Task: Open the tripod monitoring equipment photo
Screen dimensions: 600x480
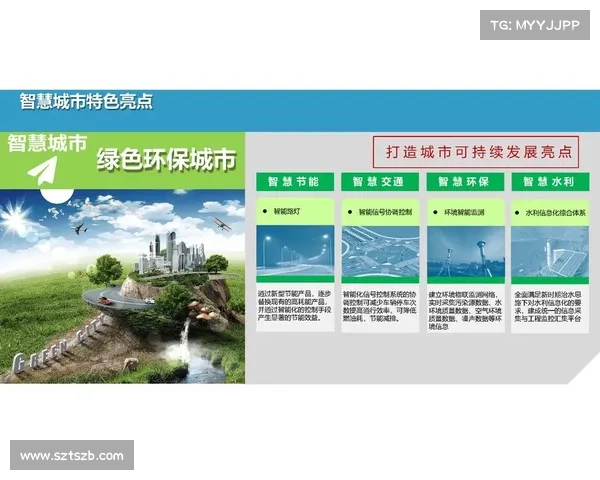Action: pyautogui.click(x=466, y=251)
